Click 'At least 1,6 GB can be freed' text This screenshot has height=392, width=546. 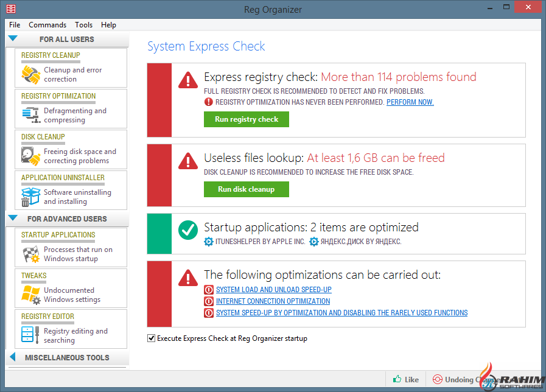pos(376,158)
